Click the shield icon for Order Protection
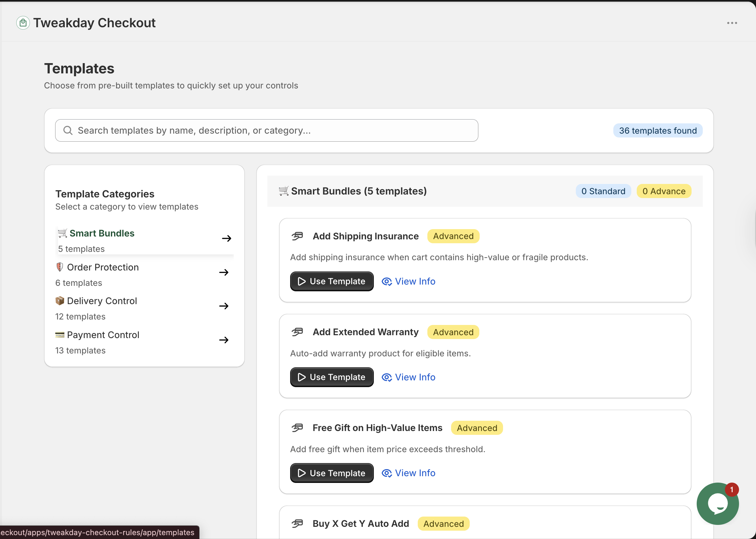The height and width of the screenshot is (539, 756). 60,267
